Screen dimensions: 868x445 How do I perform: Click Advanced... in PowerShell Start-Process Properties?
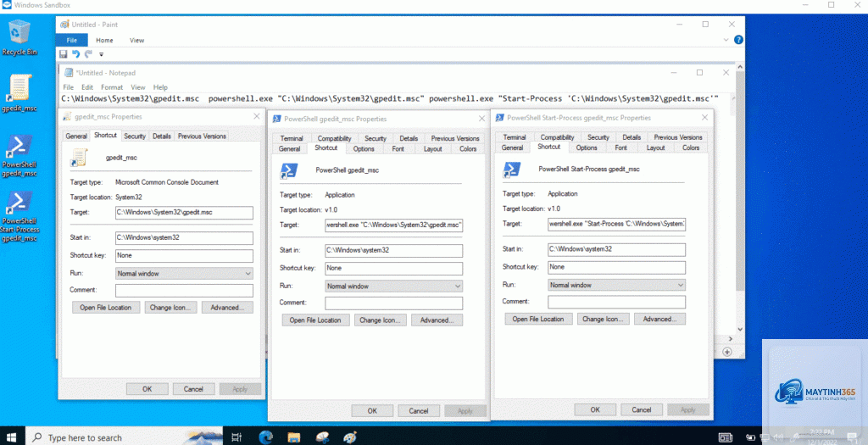[659, 319]
